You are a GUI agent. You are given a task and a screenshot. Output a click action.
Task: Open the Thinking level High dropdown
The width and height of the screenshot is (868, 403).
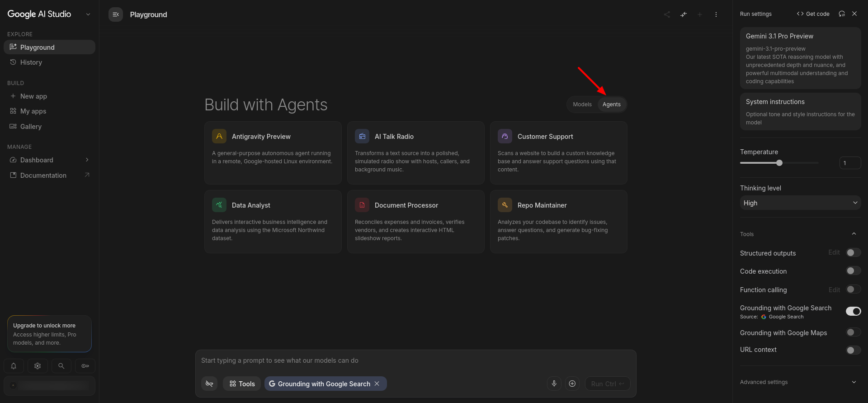point(800,203)
